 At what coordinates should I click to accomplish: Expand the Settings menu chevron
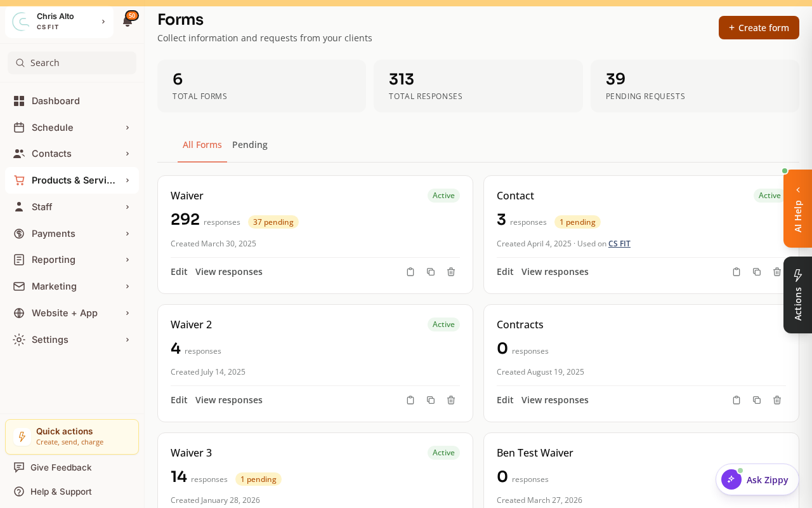pyautogui.click(x=128, y=340)
